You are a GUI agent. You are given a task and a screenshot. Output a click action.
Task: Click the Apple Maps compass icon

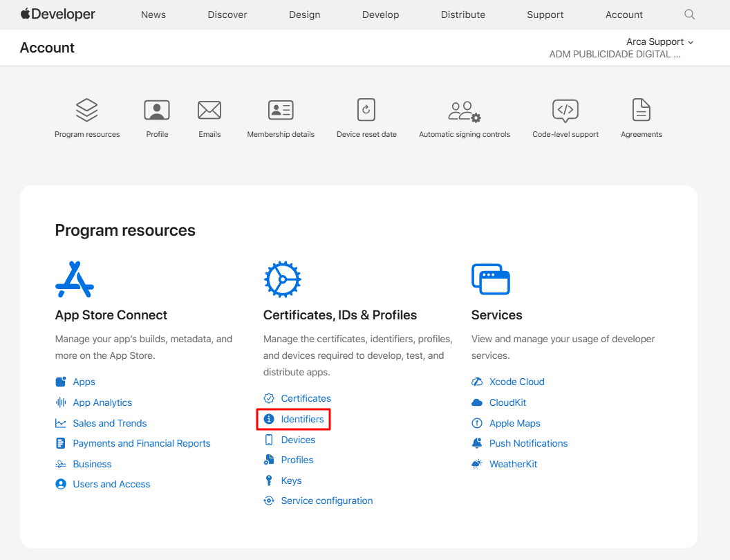pos(477,423)
